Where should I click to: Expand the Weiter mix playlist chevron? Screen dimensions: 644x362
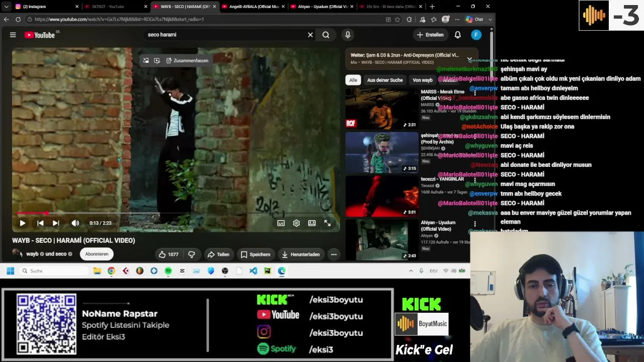(469, 59)
